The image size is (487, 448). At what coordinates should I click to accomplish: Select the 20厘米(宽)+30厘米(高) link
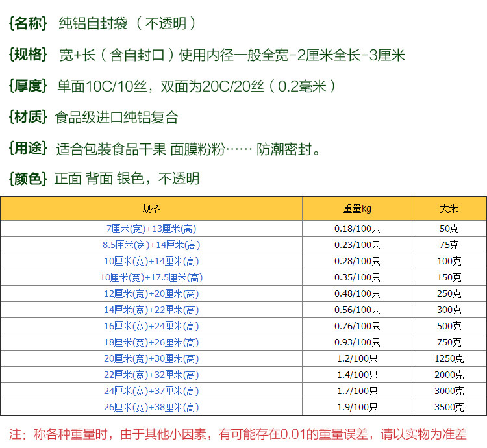point(151,358)
